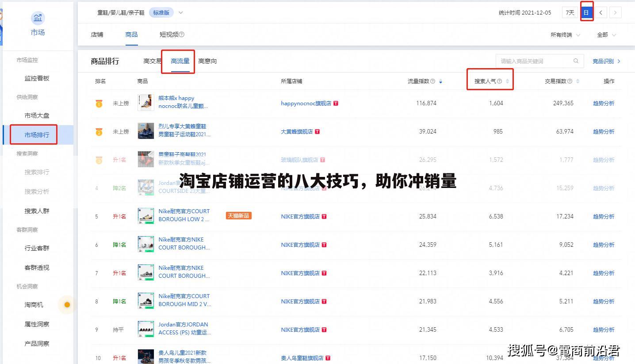635x364 pixels.
Task: Select 日 time range
Action: pos(586,12)
